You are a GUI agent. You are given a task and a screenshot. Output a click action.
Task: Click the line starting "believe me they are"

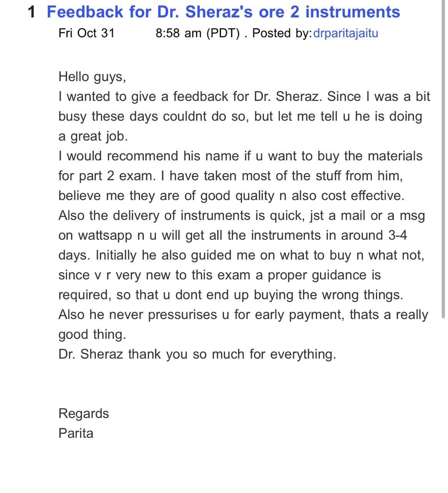pos(231,196)
